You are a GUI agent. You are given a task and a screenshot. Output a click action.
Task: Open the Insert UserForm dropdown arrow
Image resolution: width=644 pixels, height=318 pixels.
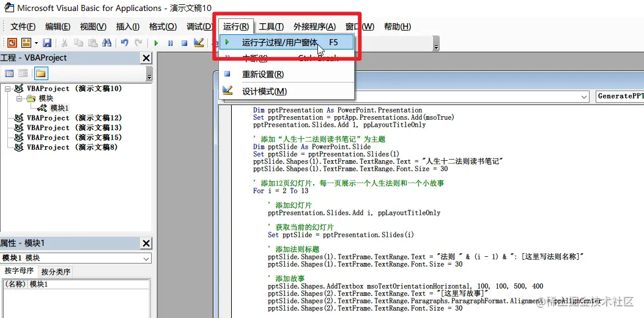tap(36, 43)
